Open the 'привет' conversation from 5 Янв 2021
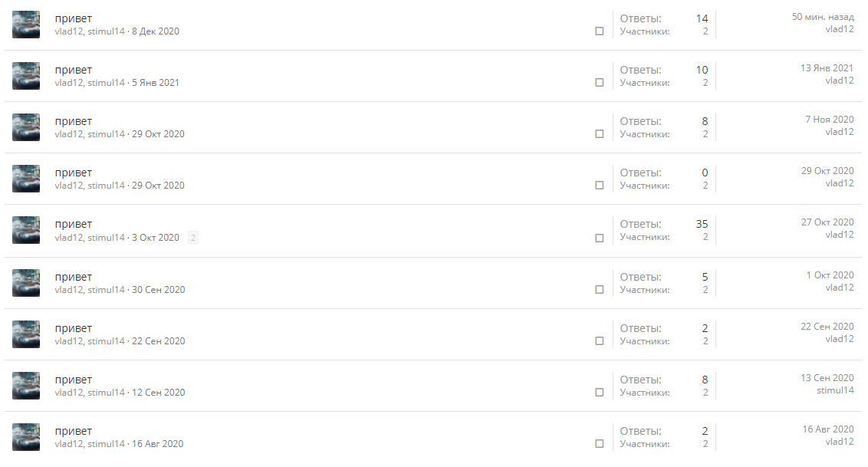The width and height of the screenshot is (868, 467). [73, 71]
